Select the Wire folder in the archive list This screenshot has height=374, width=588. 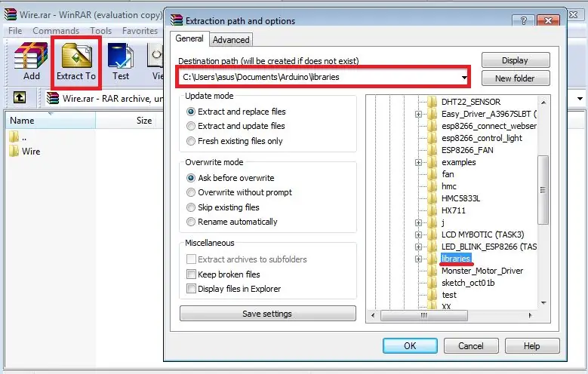[25, 152]
